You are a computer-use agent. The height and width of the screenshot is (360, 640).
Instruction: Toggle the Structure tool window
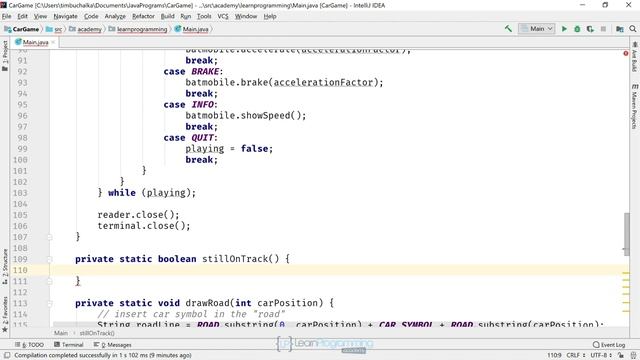click(5, 267)
